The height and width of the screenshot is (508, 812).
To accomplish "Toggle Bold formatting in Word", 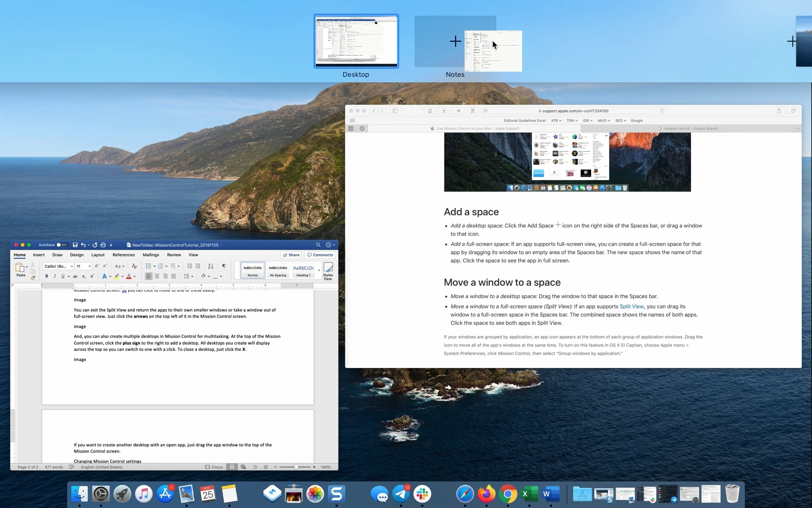I will pos(47,276).
